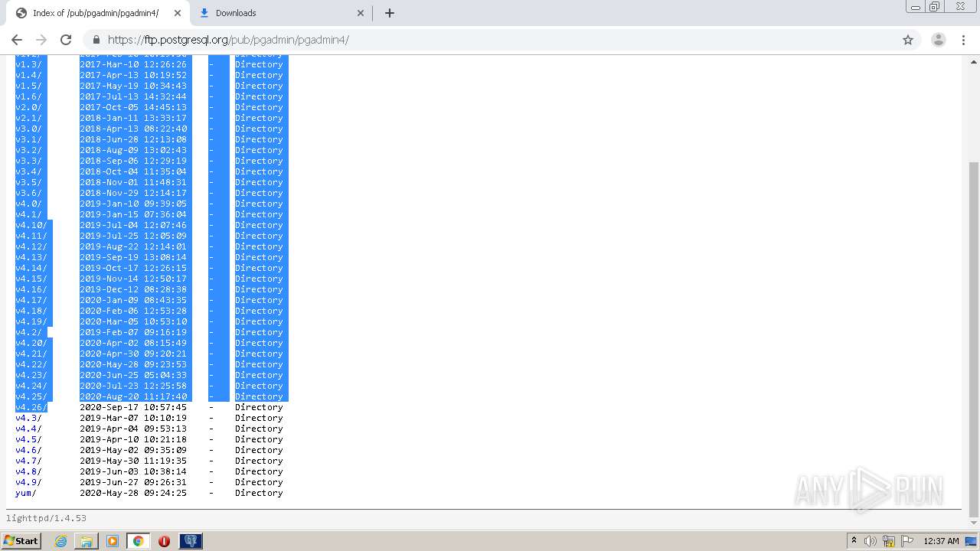Open network connection tray icon
Image resolution: width=980 pixels, height=551 pixels.
pyautogui.click(x=889, y=541)
